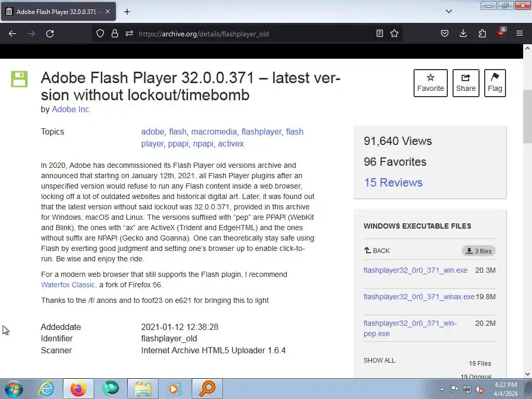Open the macromedia topic link

coord(214,131)
